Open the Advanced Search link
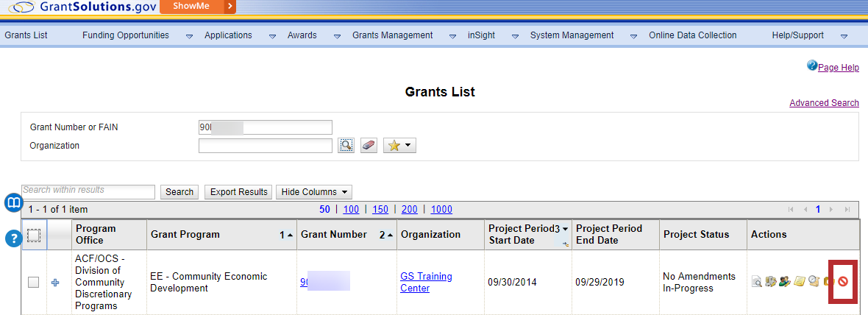Screen dimensions: 868x315 824,103
